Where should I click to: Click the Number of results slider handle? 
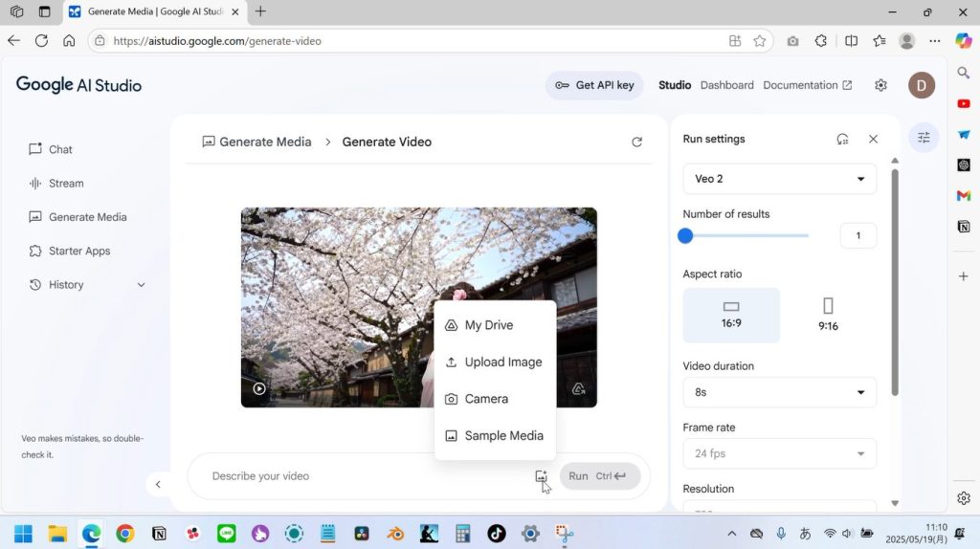(x=685, y=235)
